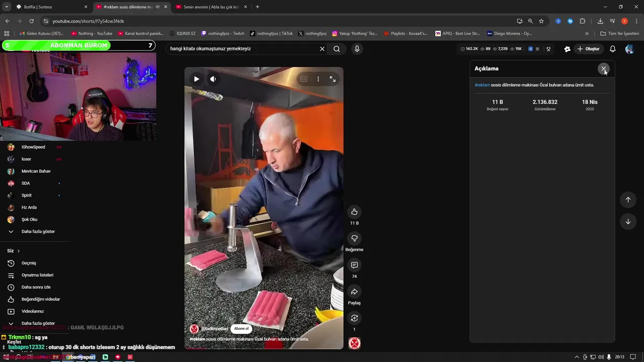Share the Short using Paylaş
644x362 pixels.
coord(354,292)
